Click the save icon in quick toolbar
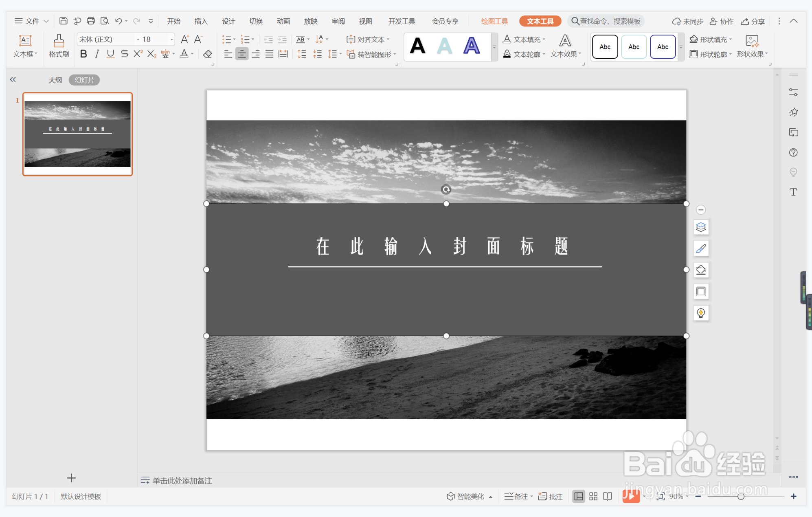Image resolution: width=812 pixels, height=517 pixels. pos(63,21)
